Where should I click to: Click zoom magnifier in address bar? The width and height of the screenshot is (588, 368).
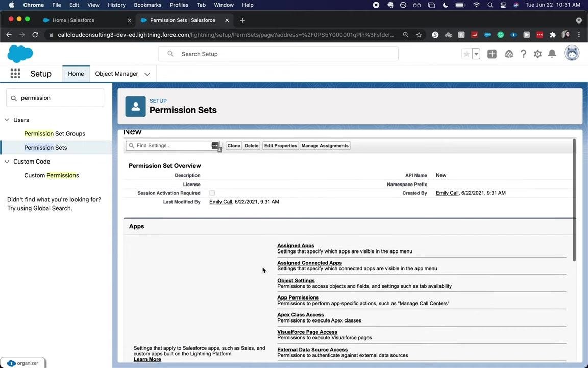(406, 35)
